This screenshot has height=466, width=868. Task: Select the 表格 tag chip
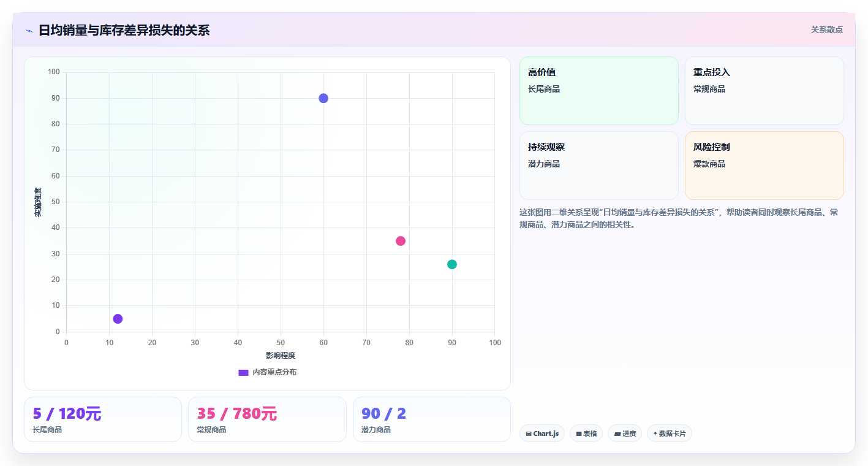(586, 434)
